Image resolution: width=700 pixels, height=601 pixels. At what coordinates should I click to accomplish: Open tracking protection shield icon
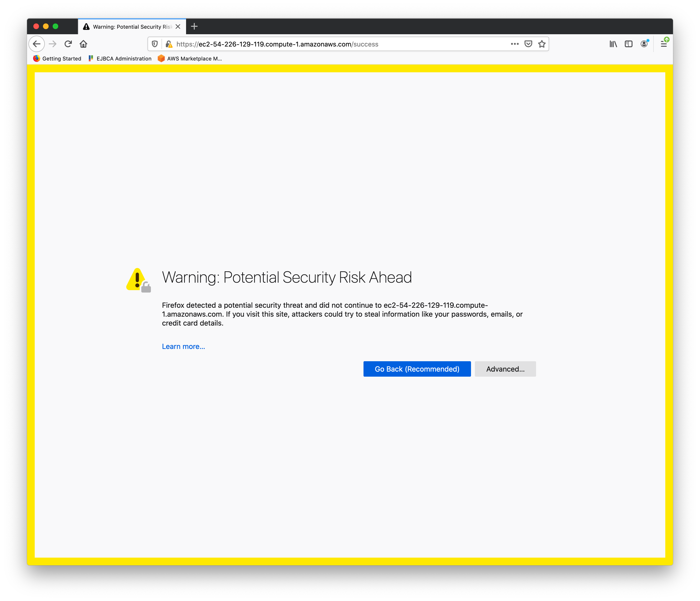155,44
